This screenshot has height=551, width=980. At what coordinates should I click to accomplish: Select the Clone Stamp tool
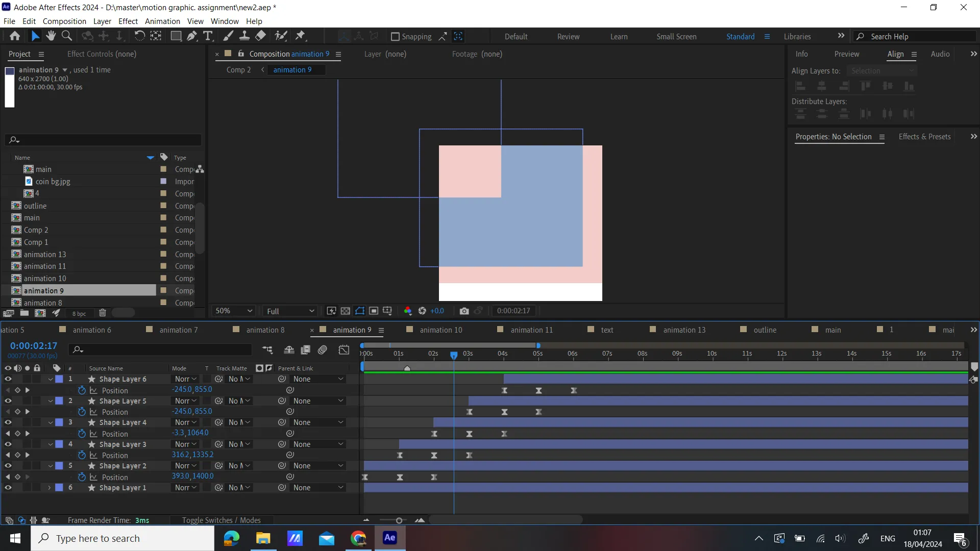[244, 36]
